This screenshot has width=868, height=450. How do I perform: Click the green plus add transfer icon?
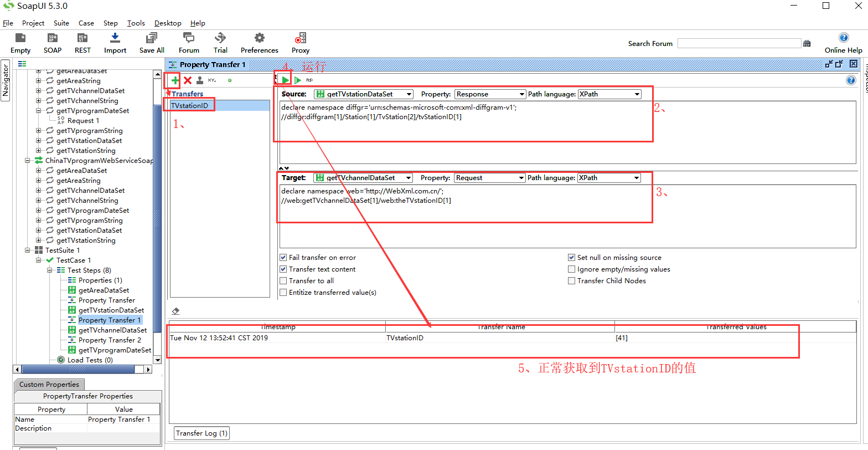point(175,80)
